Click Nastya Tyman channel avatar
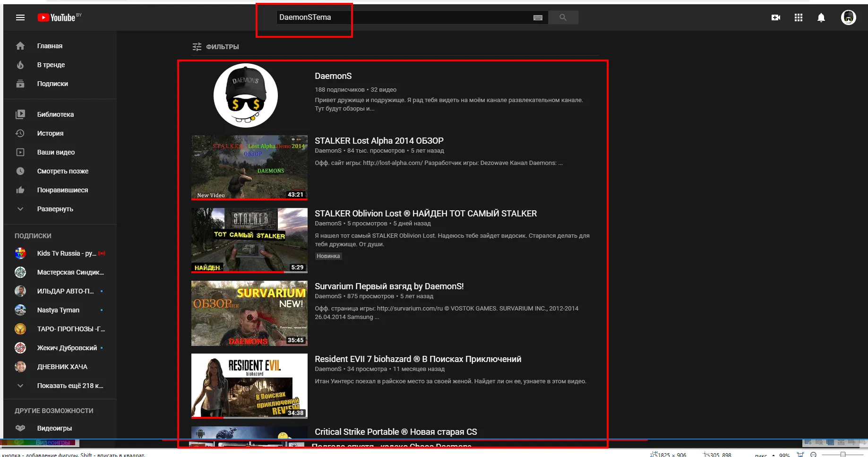The height and width of the screenshot is (457, 868). coord(20,310)
